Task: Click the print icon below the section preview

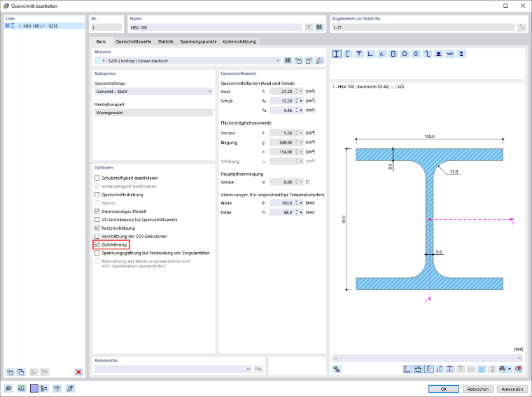Action: (502, 369)
